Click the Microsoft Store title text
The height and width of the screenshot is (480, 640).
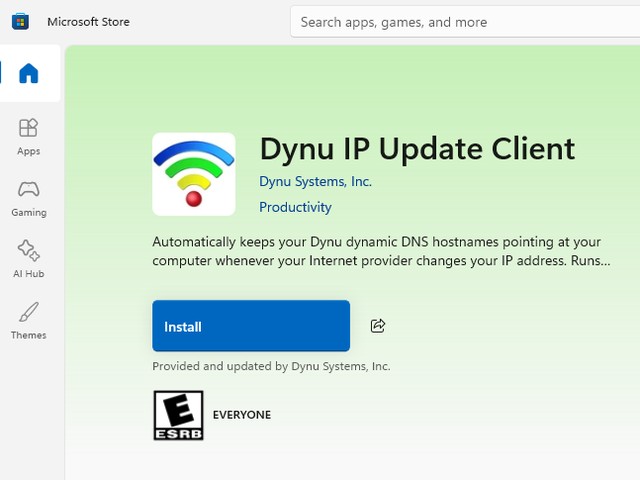pos(89,22)
